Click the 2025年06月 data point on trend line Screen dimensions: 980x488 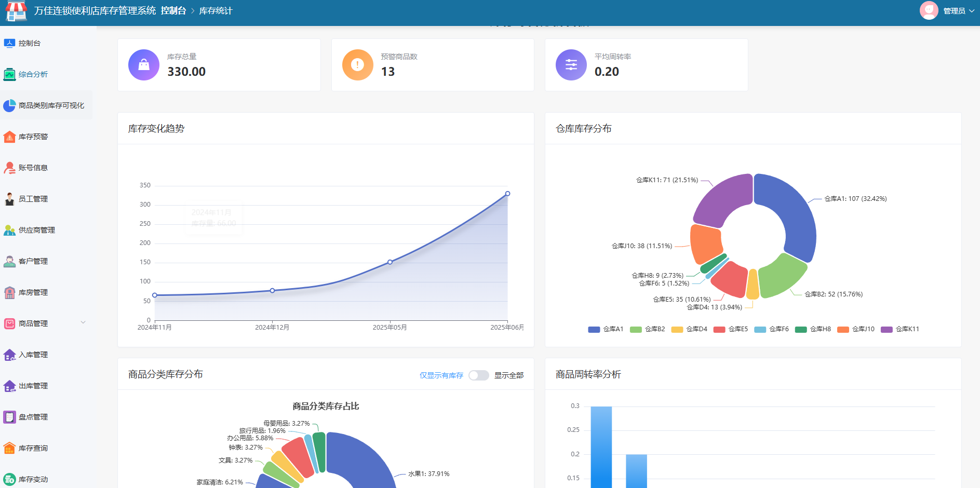pyautogui.click(x=507, y=194)
